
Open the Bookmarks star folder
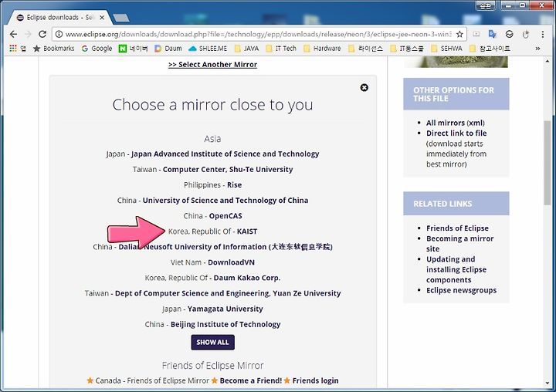[x=53, y=48]
